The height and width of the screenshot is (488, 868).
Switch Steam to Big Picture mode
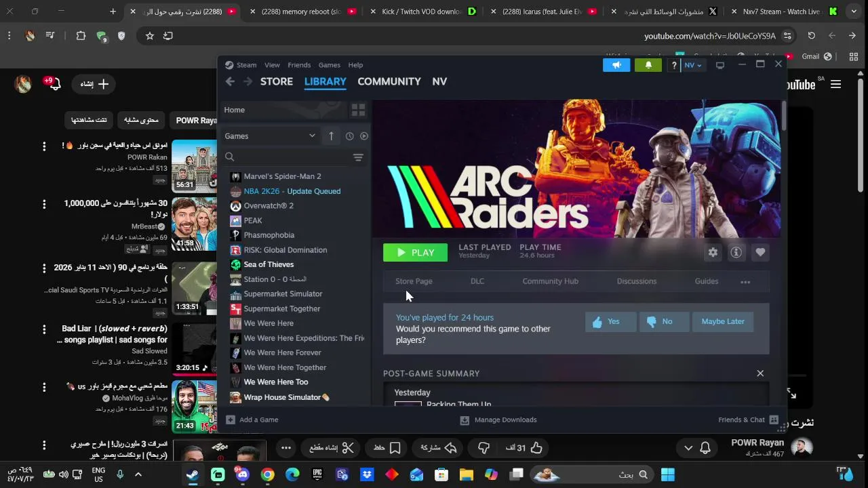(x=720, y=65)
